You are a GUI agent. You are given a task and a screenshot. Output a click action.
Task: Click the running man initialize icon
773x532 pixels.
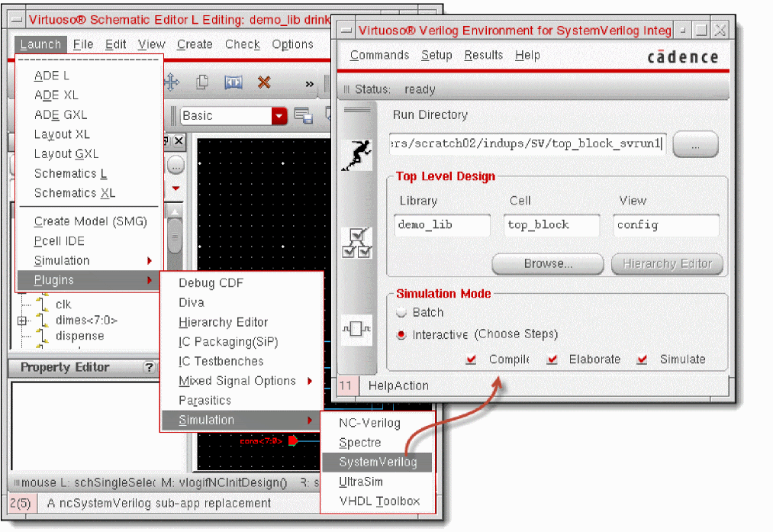(x=357, y=155)
